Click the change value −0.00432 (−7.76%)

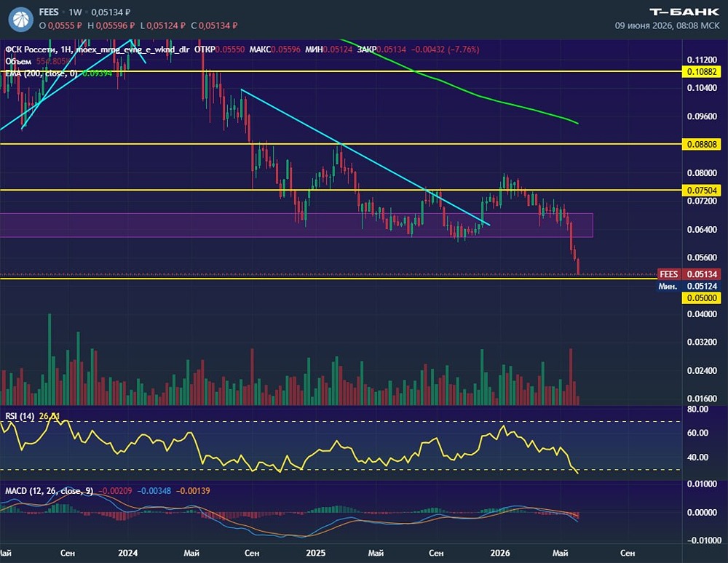445,49
